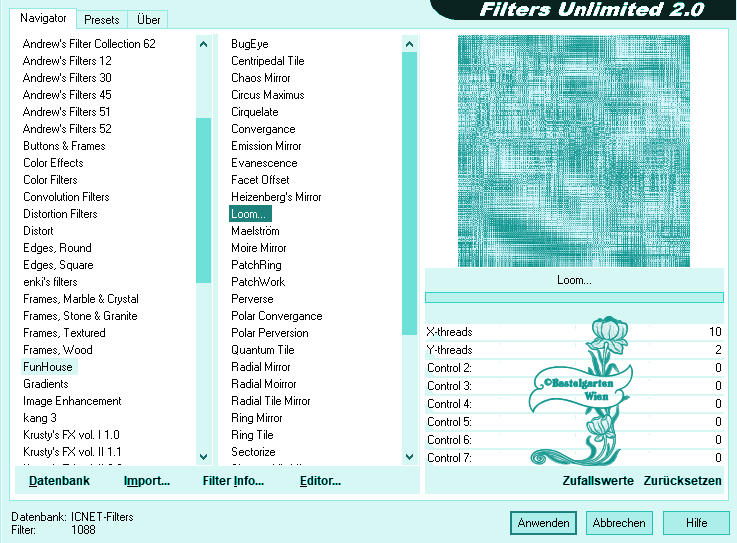The image size is (737, 543).
Task: Select Frames, Stone & Granite category
Action: point(80,315)
